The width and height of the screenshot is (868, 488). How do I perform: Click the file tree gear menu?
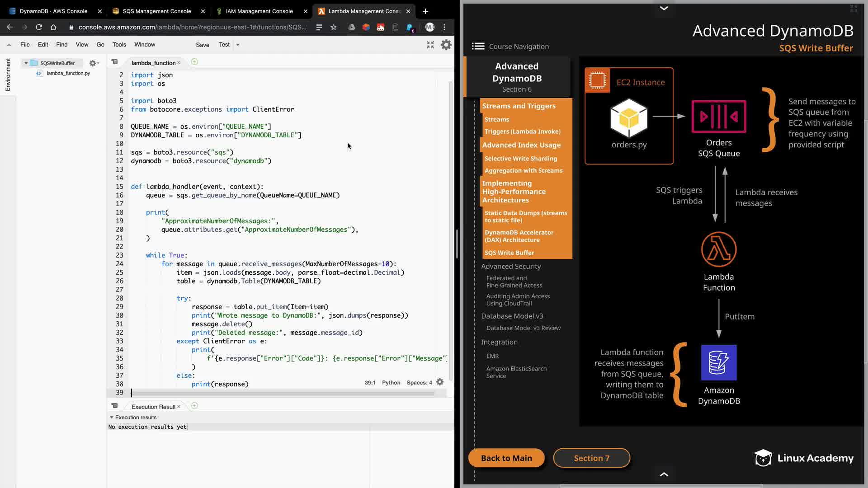94,63
